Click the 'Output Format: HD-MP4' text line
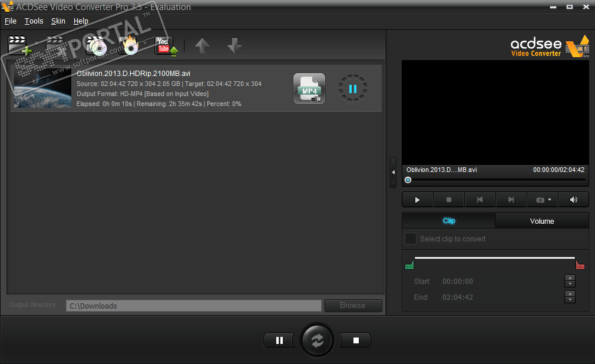The width and height of the screenshot is (595, 364). pos(143,94)
